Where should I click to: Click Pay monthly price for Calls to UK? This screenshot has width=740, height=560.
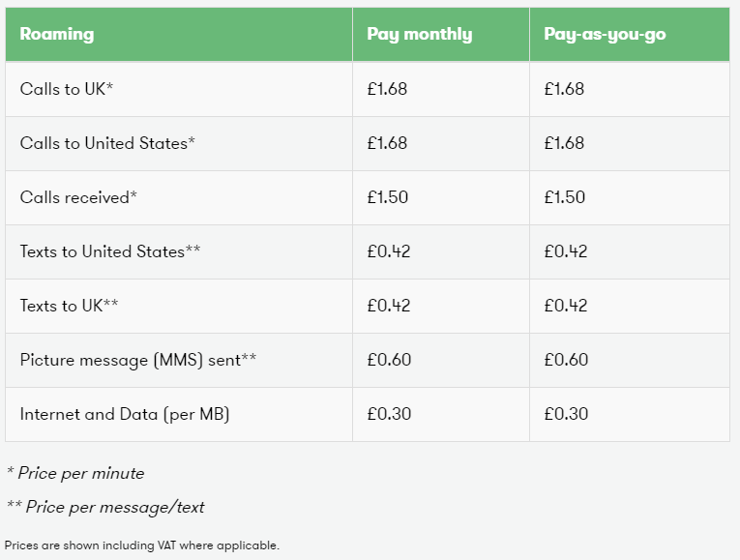tap(387, 89)
